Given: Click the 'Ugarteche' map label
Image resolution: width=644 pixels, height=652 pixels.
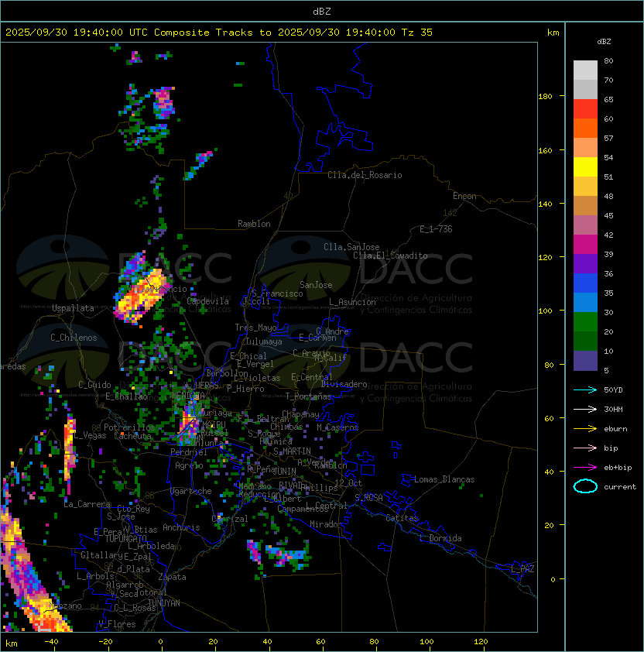Looking at the screenshot, I should (191, 491).
